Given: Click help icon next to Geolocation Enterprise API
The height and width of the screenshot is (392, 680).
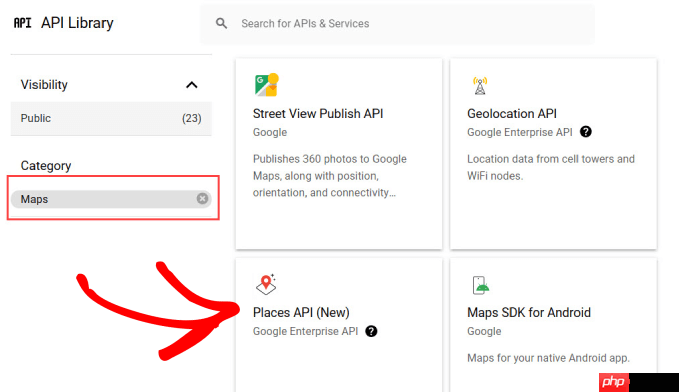Looking at the screenshot, I should [x=585, y=132].
